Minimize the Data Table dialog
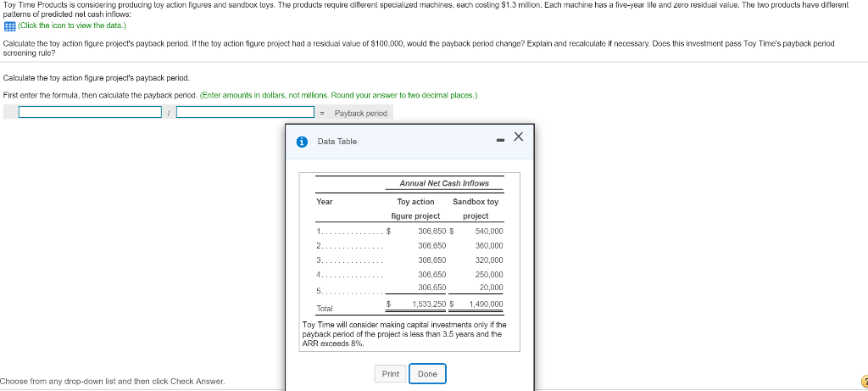Image resolution: width=868 pixels, height=391 pixels. 500,141
